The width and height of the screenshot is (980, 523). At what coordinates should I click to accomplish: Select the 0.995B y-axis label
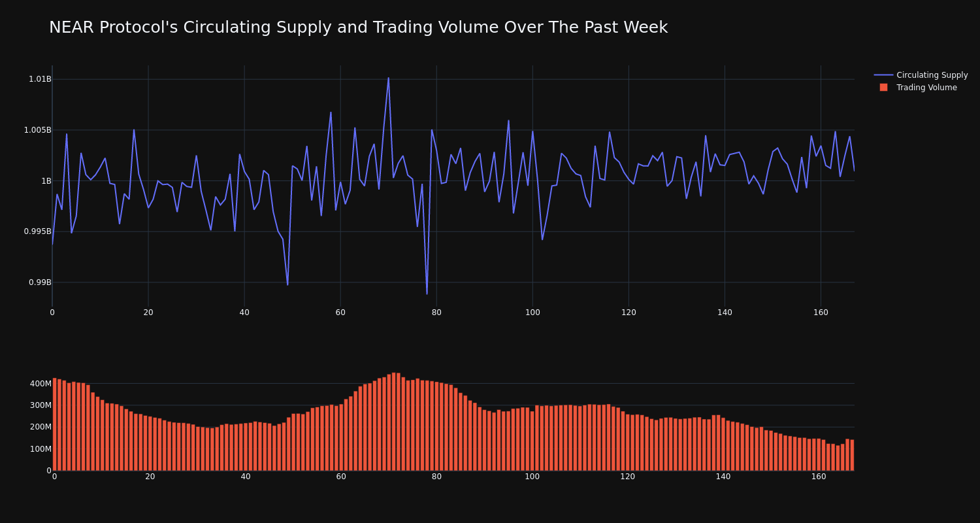point(37,231)
